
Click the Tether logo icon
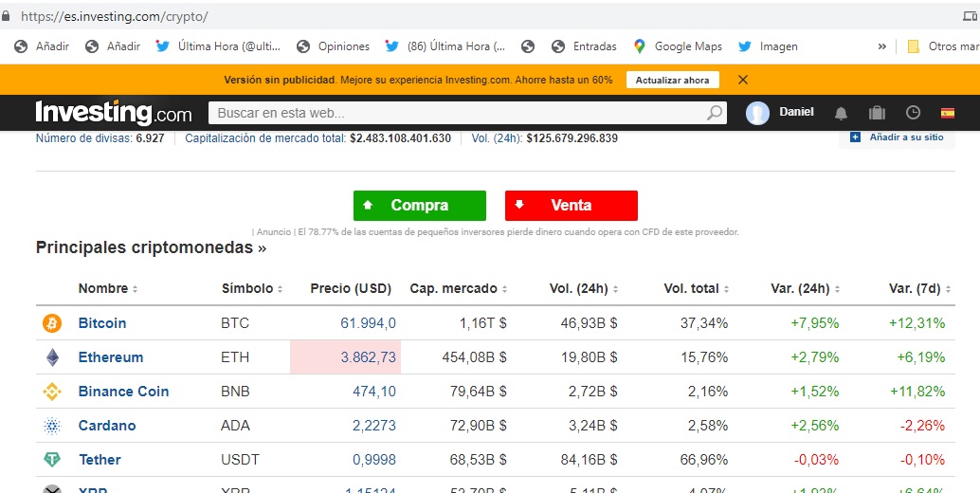click(52, 460)
